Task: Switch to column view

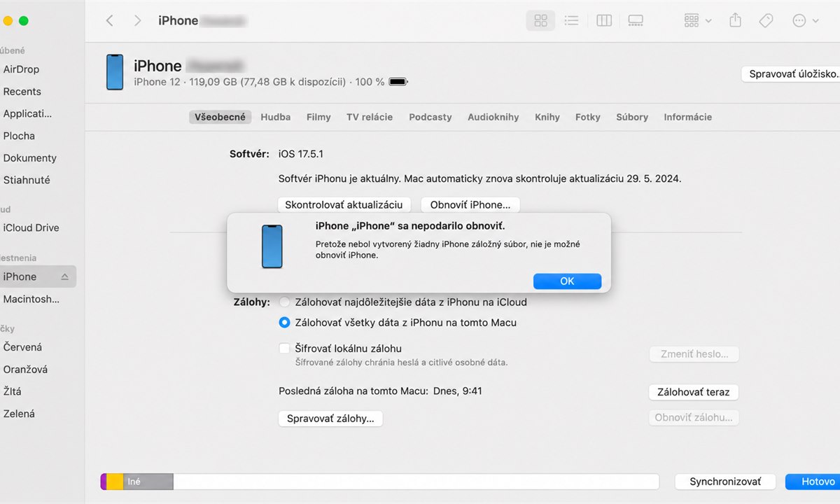Action: click(604, 21)
